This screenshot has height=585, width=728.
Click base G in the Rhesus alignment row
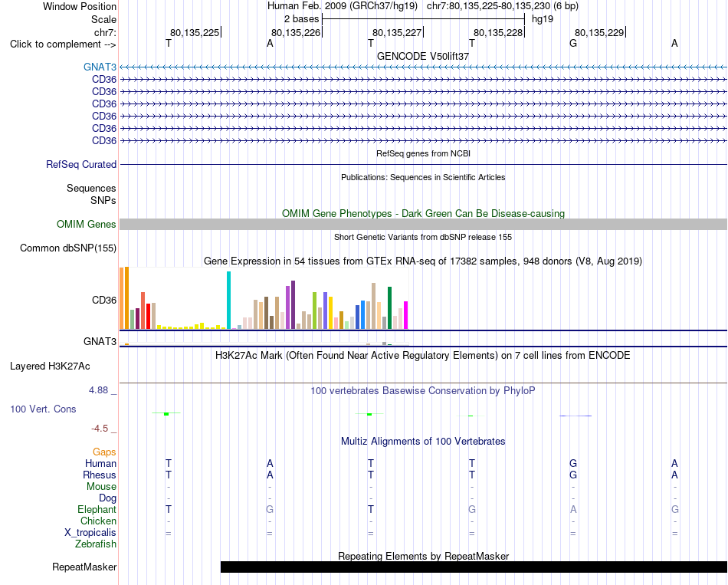(x=573, y=475)
